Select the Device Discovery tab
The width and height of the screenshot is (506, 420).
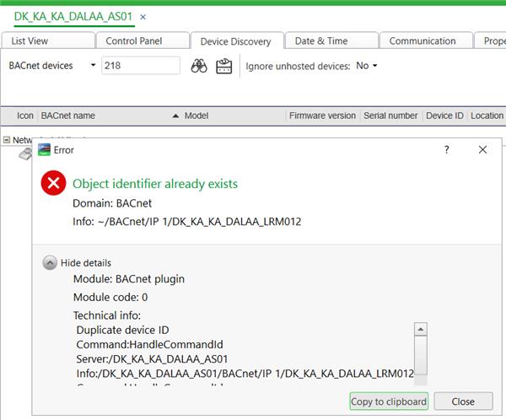pos(237,41)
